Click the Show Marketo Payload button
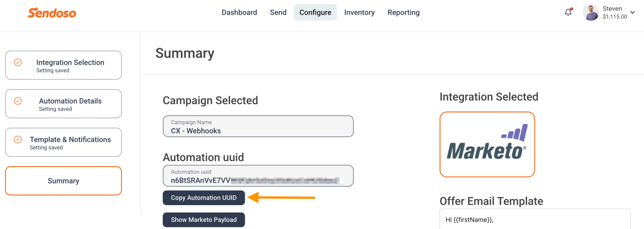 coord(204,220)
